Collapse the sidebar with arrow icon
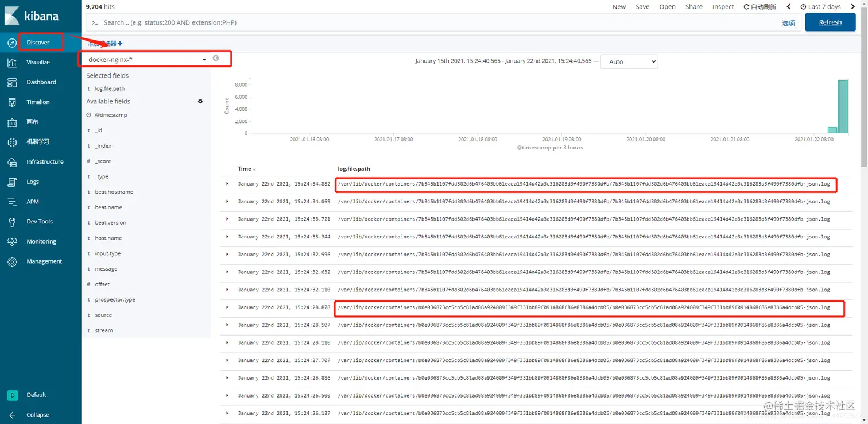The width and height of the screenshot is (868, 424). coord(12,415)
